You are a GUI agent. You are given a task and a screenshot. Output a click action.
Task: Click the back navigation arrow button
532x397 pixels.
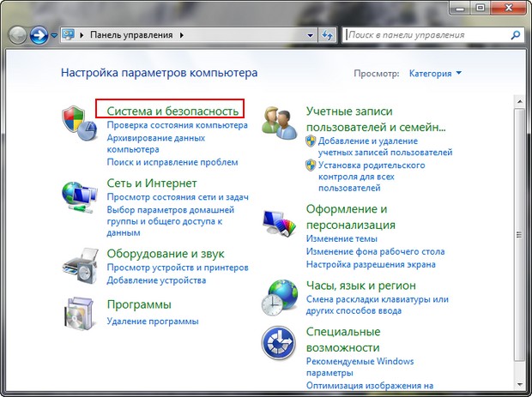[x=17, y=35]
